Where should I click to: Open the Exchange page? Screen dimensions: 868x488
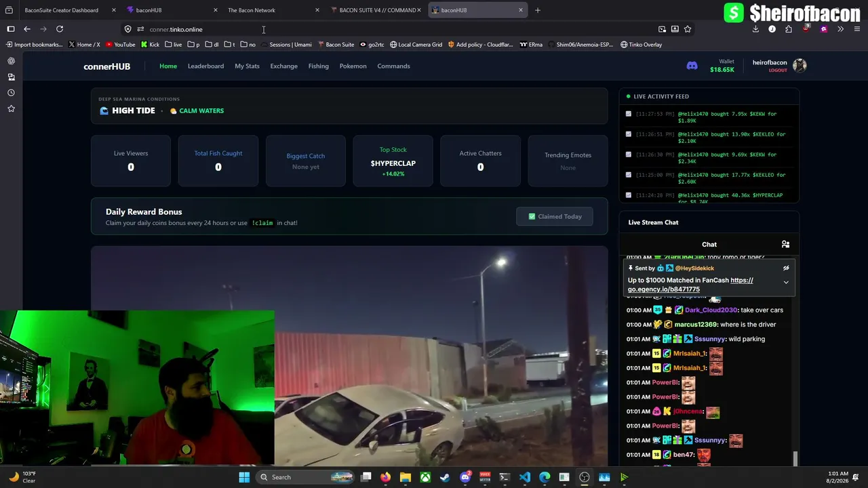(x=283, y=66)
